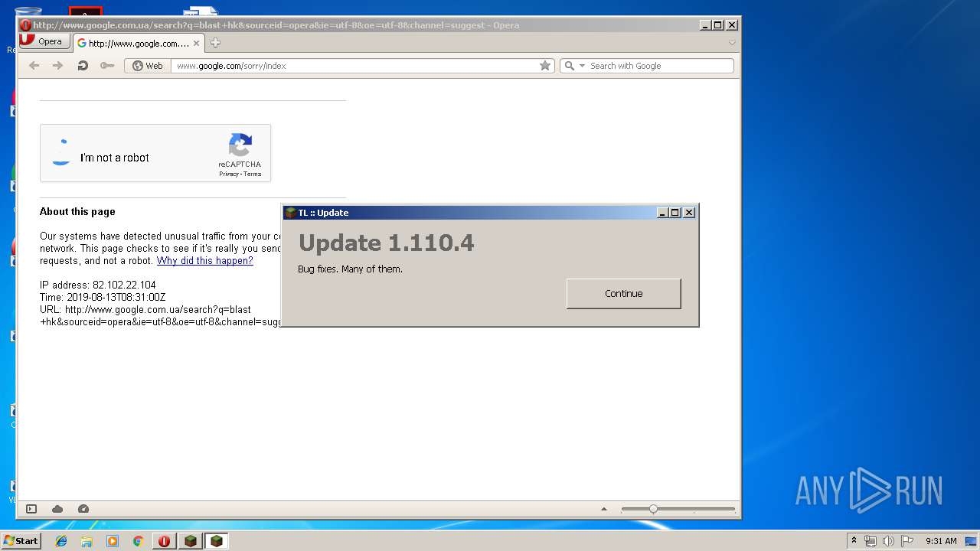
Task: Open the Opera main menu button
Action: 44,41
